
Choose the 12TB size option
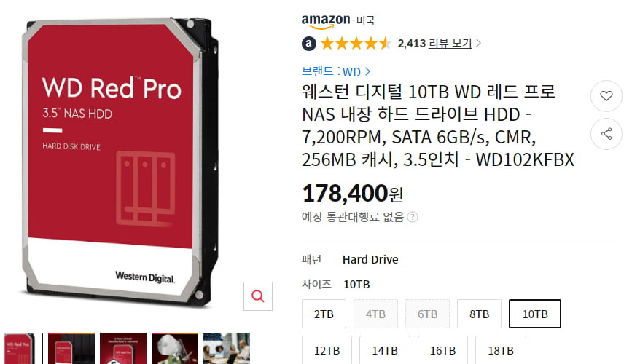tap(327, 350)
